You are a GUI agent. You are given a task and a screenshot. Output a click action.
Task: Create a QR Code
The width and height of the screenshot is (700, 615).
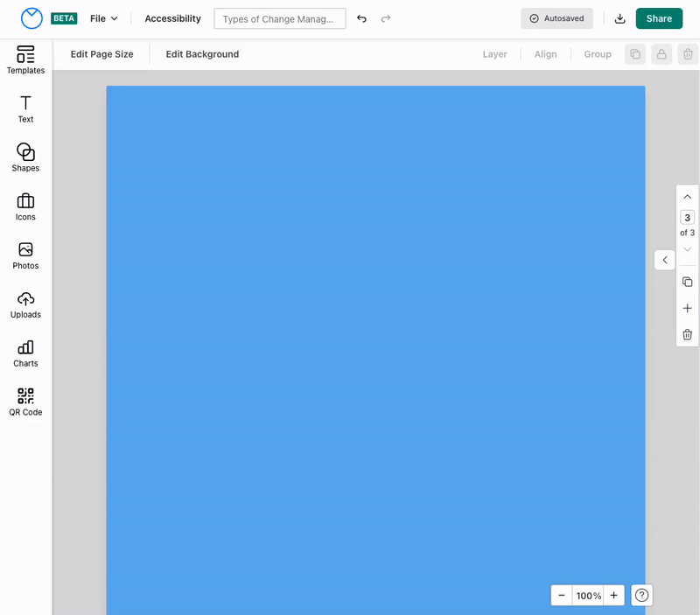click(25, 401)
